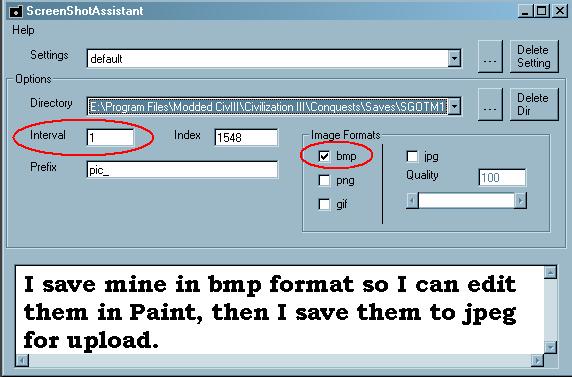Click the 'default' text in Settings combo box
Viewport: 572px width, 378px height.
(106, 59)
